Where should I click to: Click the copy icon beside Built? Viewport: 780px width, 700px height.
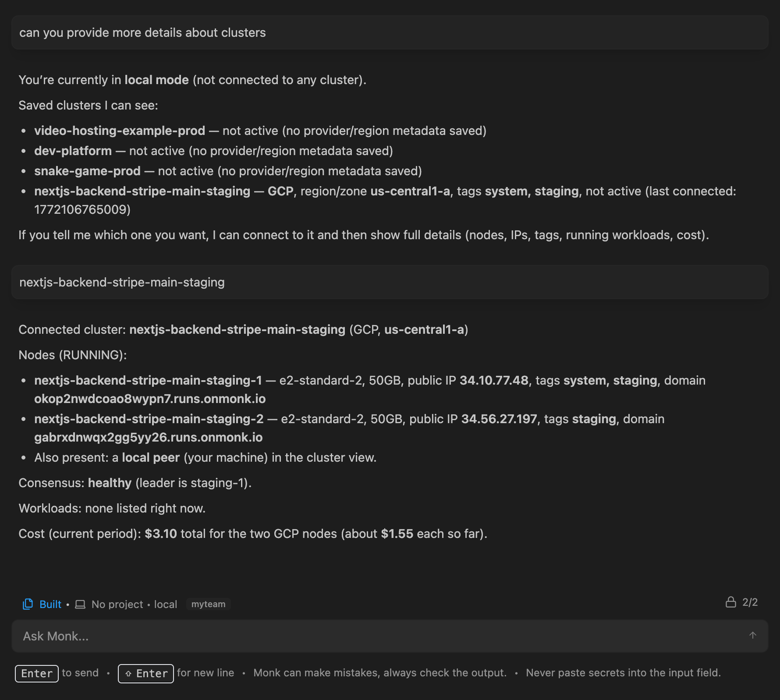coord(28,604)
